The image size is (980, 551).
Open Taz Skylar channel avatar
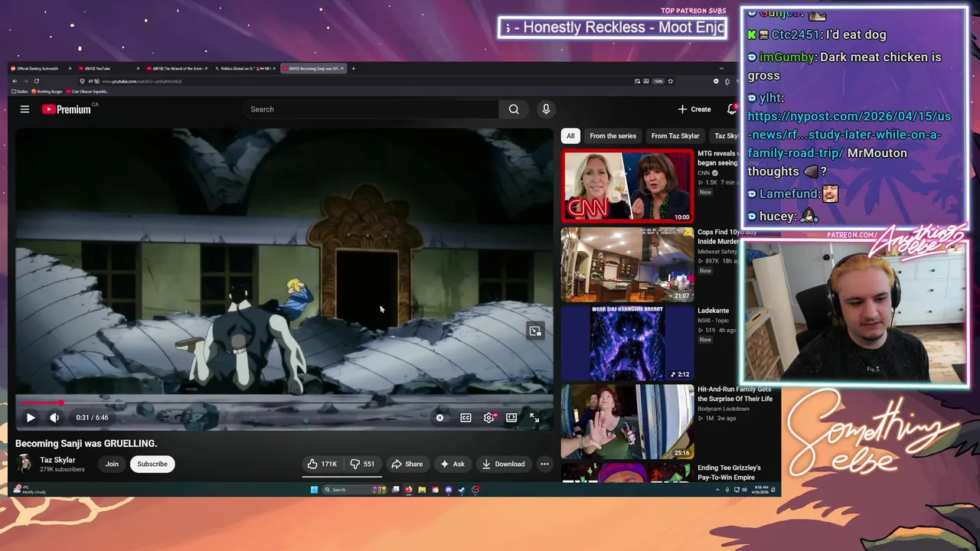tap(24, 464)
